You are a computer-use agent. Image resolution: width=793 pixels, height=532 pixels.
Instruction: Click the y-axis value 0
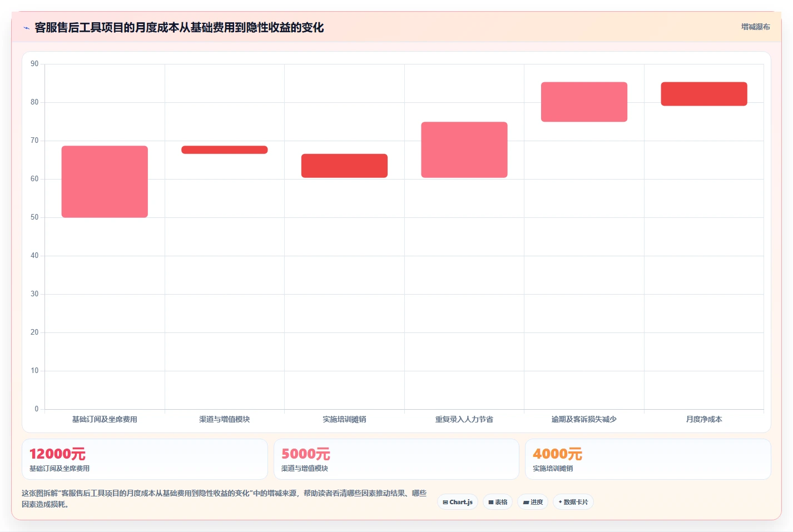tap(37, 409)
